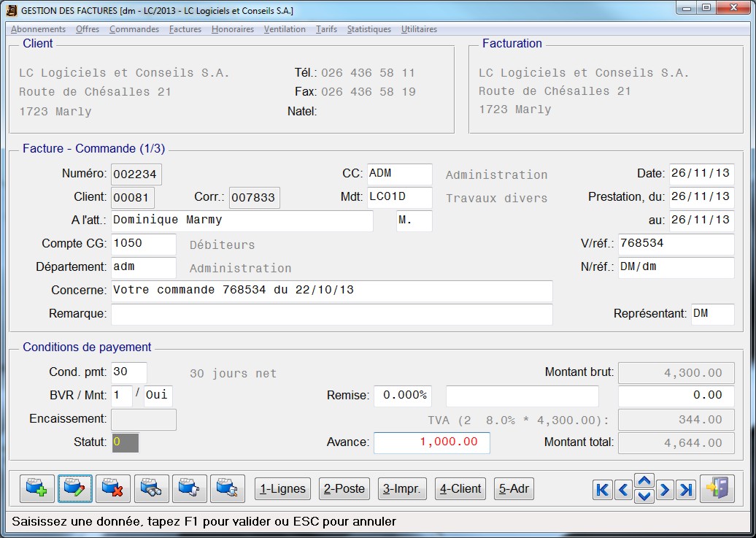Click the add new record icon
This screenshot has height=538, width=756.
tap(37, 489)
